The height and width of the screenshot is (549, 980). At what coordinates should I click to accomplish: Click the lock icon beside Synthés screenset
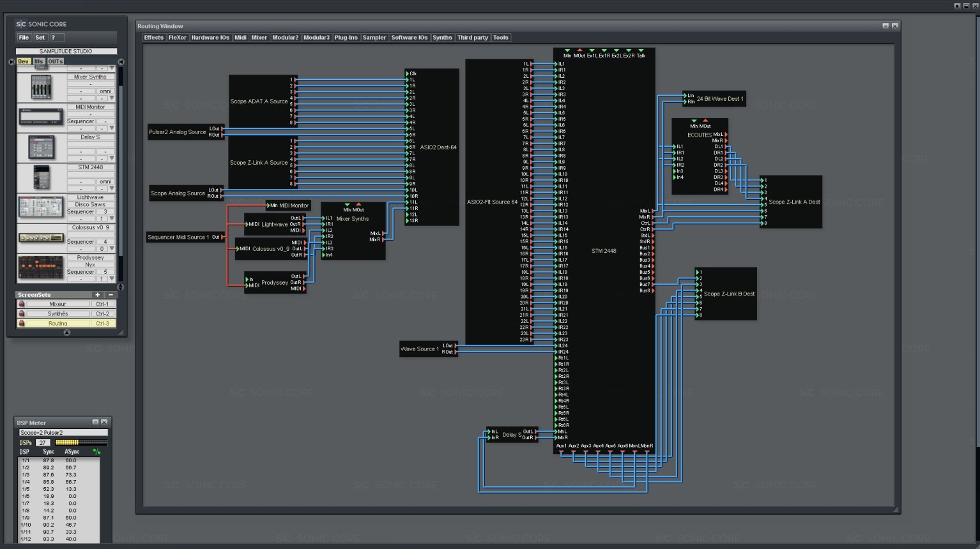click(x=22, y=314)
